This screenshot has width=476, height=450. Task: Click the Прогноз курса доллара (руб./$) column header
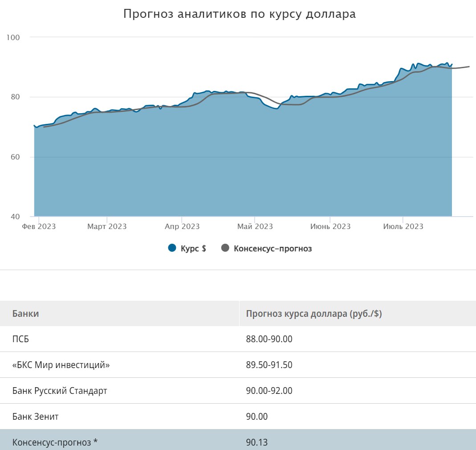[x=314, y=313]
